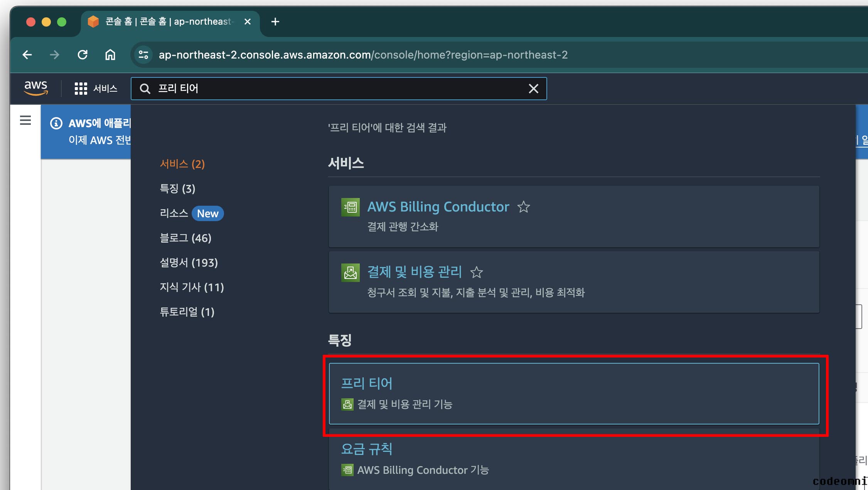Open site information icon in address bar
868x490 pixels.
(143, 55)
